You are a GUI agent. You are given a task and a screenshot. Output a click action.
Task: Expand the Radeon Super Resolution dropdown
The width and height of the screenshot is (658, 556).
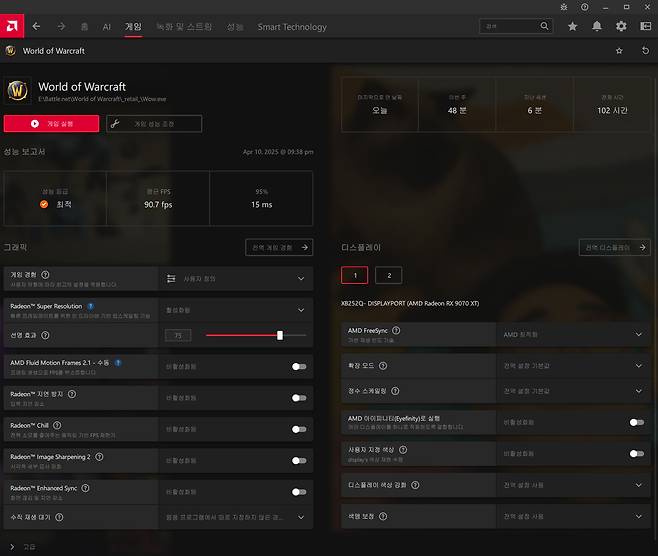tap(301, 309)
